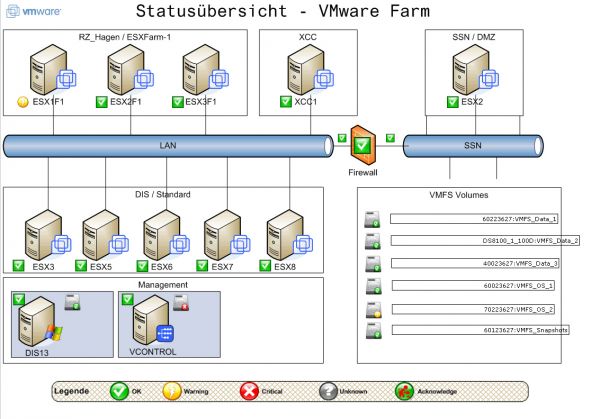Click the Critical red icon in legend

248,391
